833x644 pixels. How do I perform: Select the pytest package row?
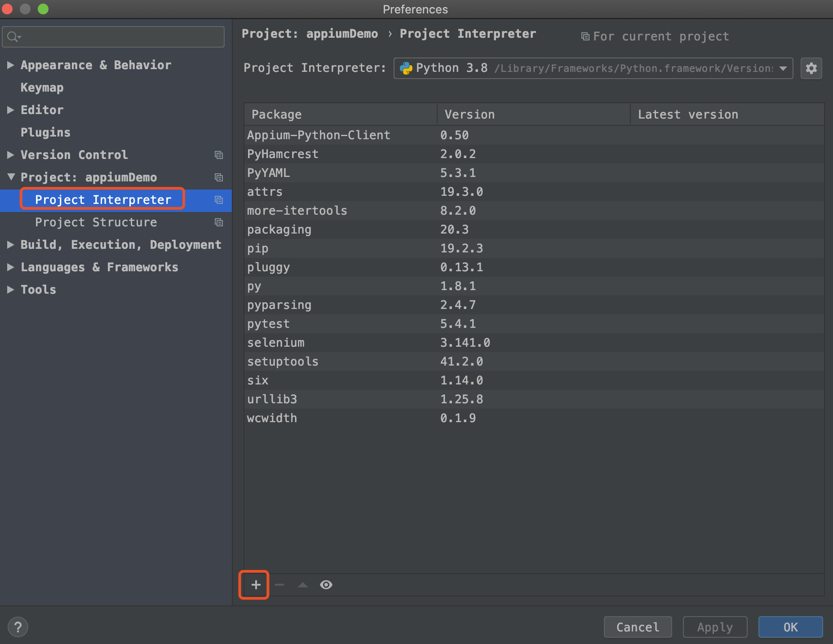click(534, 324)
